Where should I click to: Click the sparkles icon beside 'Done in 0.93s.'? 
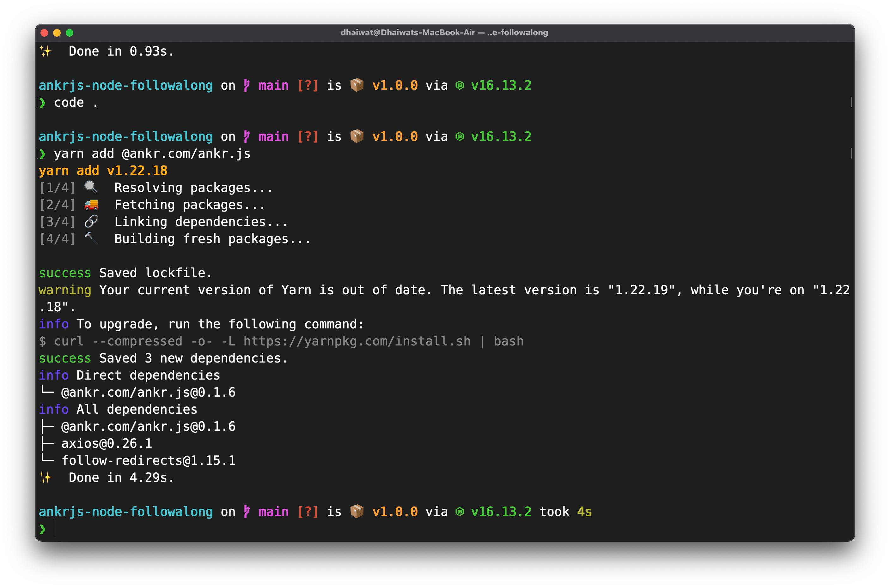point(46,51)
